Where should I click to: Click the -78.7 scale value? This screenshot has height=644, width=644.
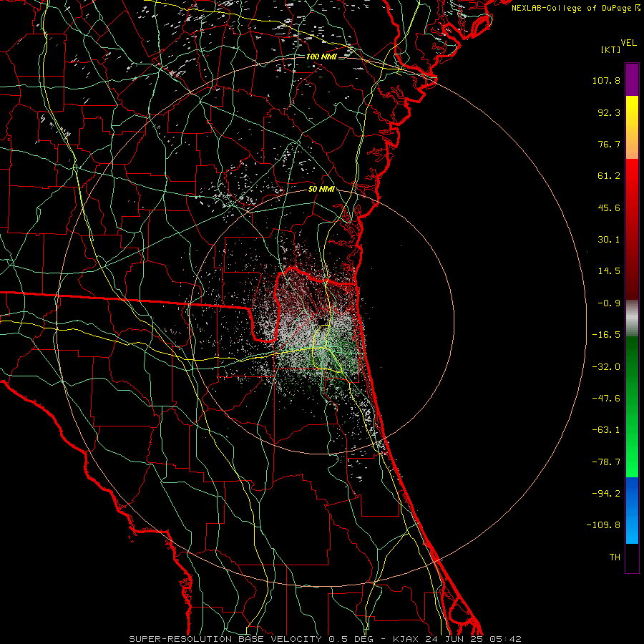pyautogui.click(x=606, y=462)
